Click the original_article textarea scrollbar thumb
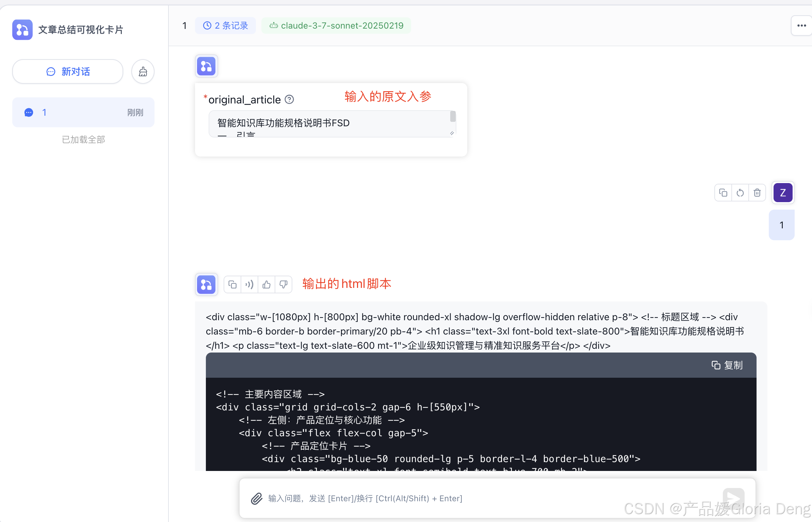The image size is (812, 522). pos(453,116)
